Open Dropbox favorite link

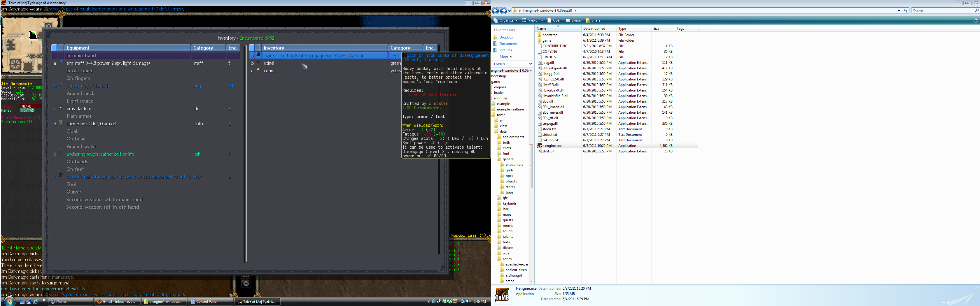(506, 37)
